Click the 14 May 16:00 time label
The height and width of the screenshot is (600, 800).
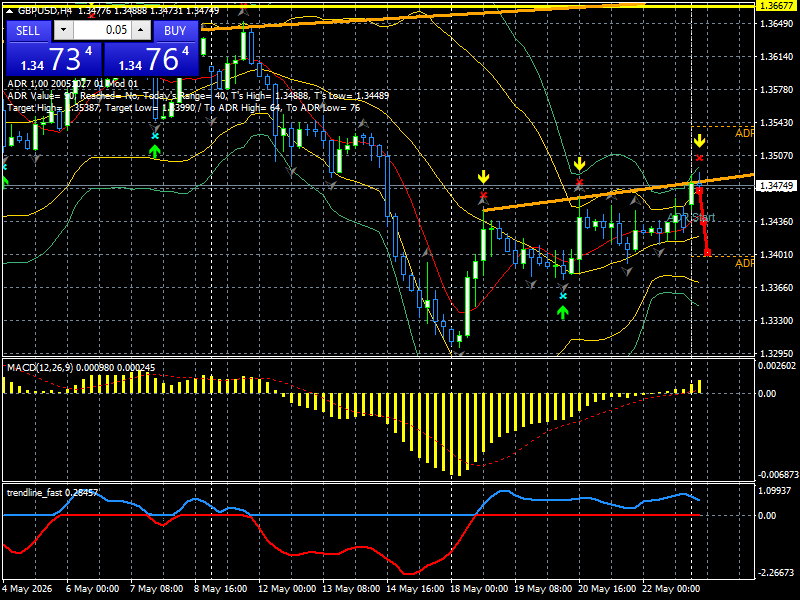click(x=415, y=588)
